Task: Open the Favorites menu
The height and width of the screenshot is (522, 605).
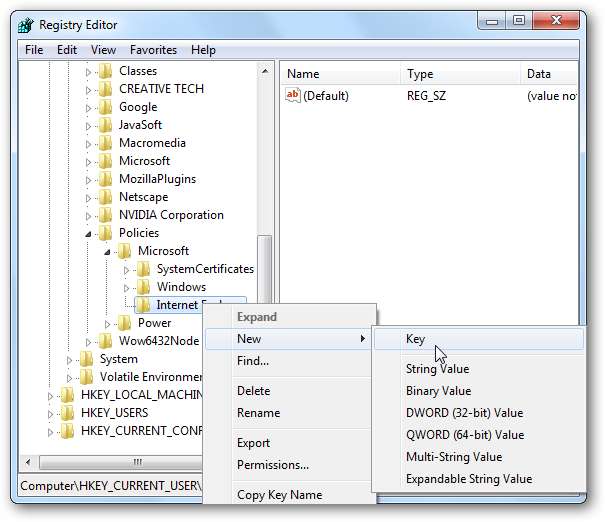Action: tap(153, 50)
